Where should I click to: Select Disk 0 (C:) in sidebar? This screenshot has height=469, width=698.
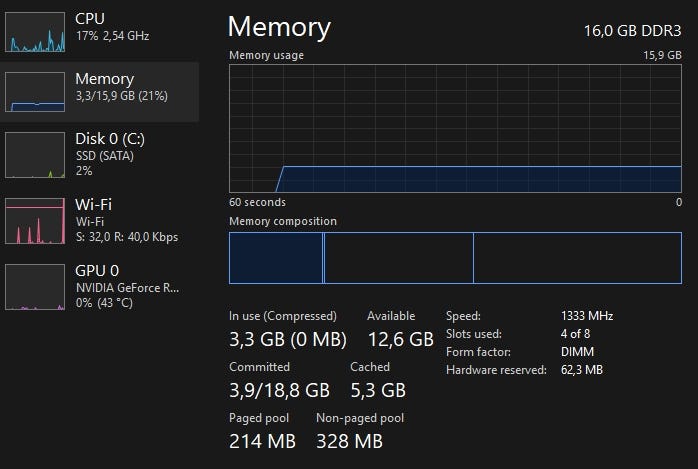pos(112,147)
